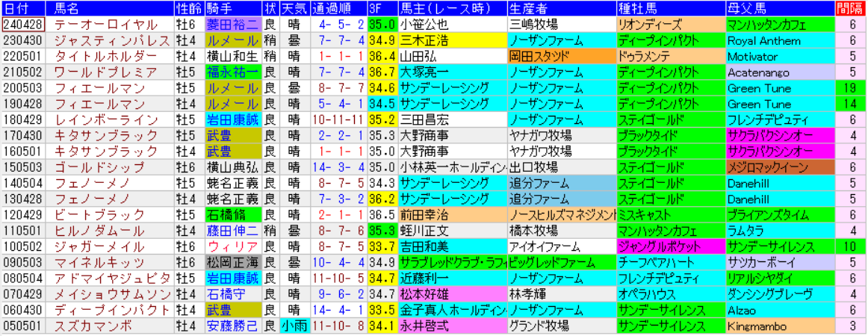868x336 pixels.
Task: Click breeder 岡田スタッド
Action: point(561,57)
